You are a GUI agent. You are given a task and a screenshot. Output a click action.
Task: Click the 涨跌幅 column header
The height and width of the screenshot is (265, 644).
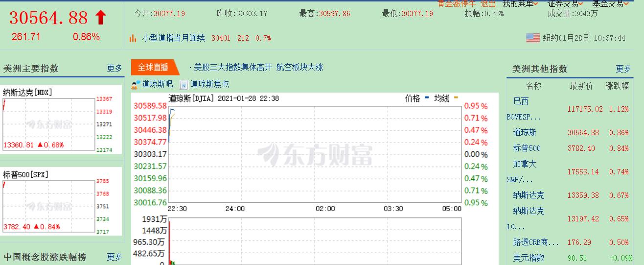(x=617, y=86)
